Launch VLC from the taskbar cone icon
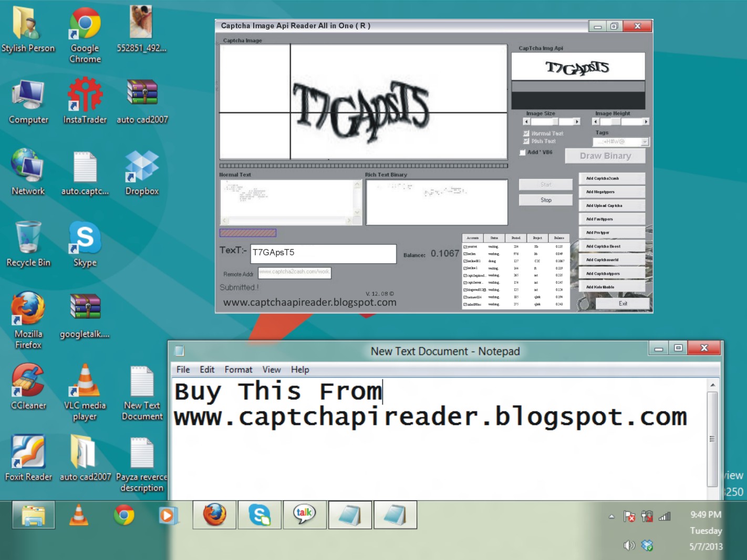This screenshot has width=747, height=560. click(x=79, y=515)
